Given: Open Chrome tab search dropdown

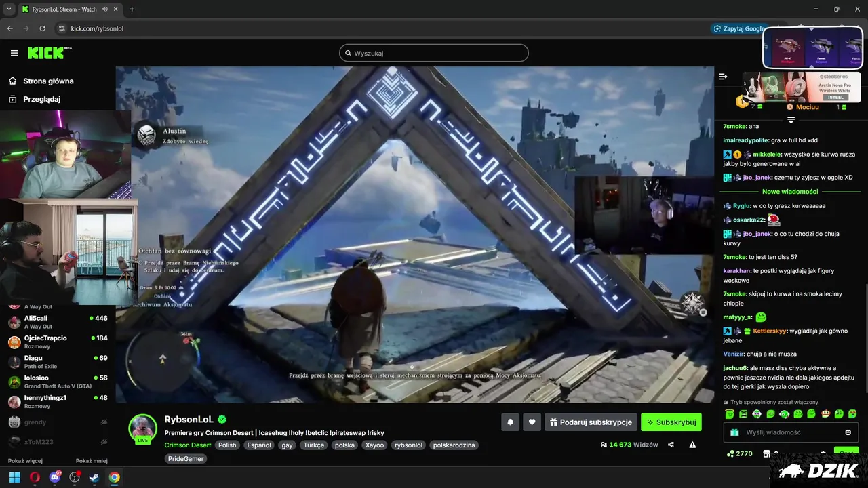Looking at the screenshot, I should coord(9,9).
